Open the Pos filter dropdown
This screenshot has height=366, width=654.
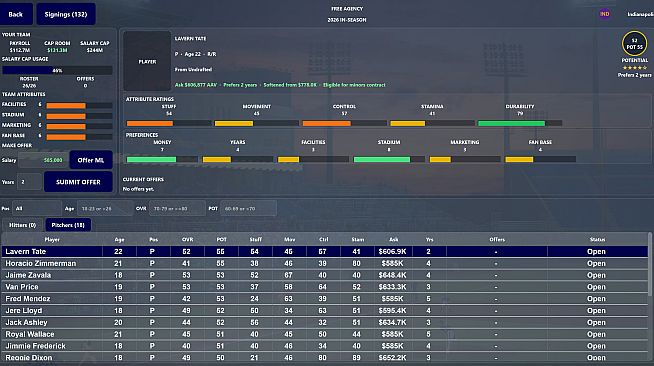pos(37,208)
